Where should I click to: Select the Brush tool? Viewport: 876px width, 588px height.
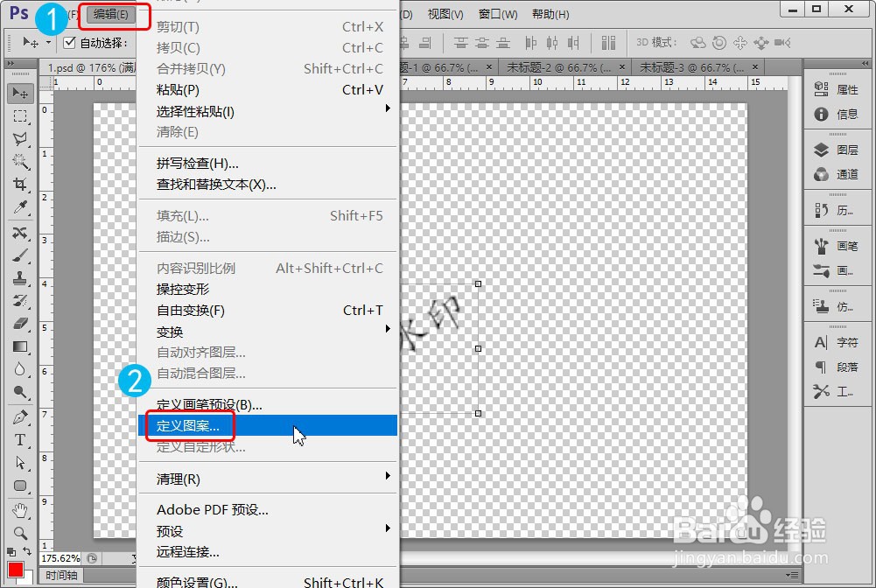[20, 255]
